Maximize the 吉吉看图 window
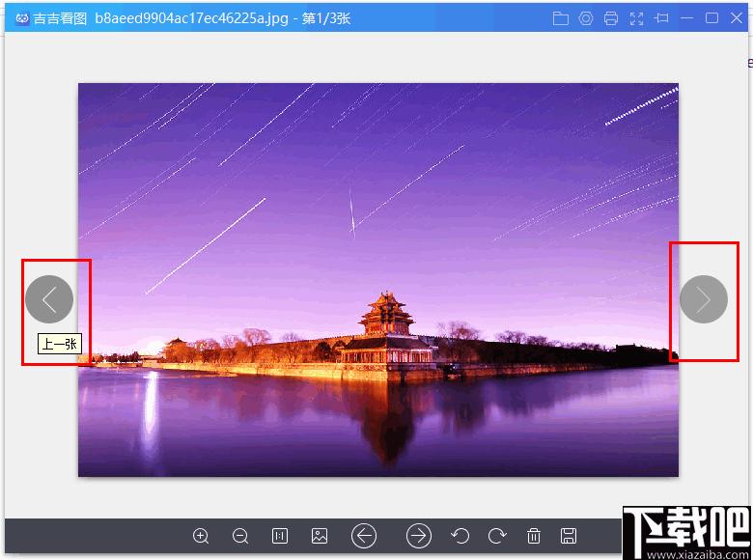Image resolution: width=753 pixels, height=560 pixels. (711, 18)
